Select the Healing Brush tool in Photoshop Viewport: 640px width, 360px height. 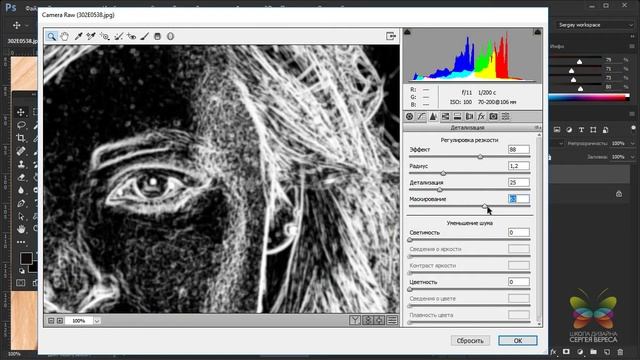pos(21,151)
